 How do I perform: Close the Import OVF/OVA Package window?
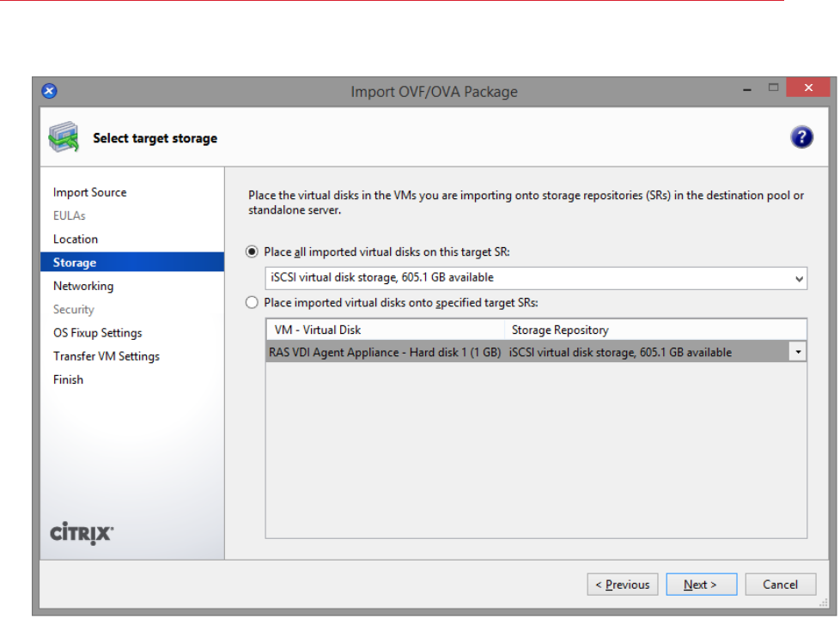coord(808,88)
